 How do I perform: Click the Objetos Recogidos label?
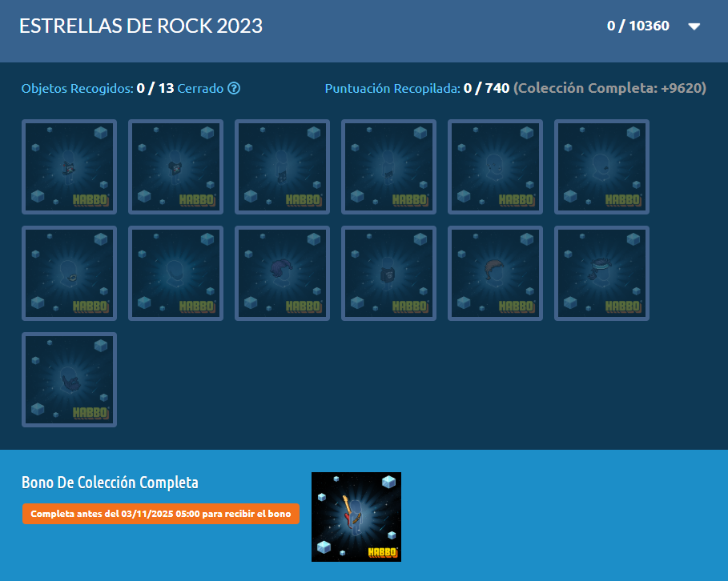tap(77, 88)
